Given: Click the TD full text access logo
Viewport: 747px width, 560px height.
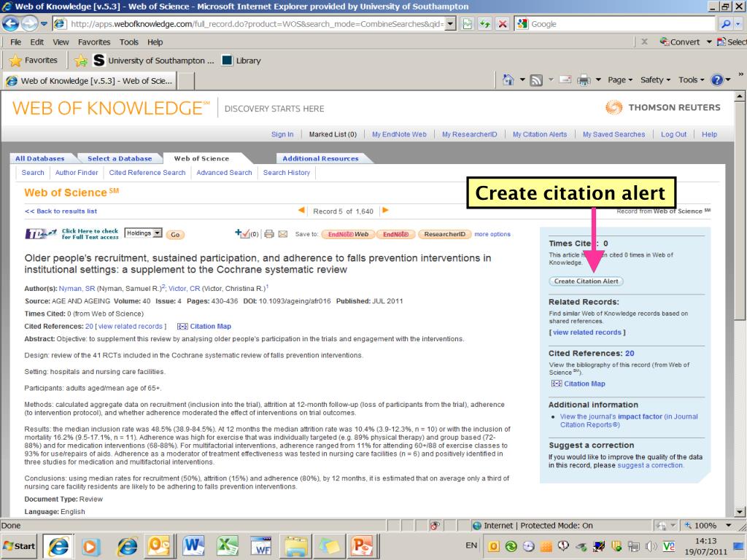Looking at the screenshot, I should pos(41,233).
